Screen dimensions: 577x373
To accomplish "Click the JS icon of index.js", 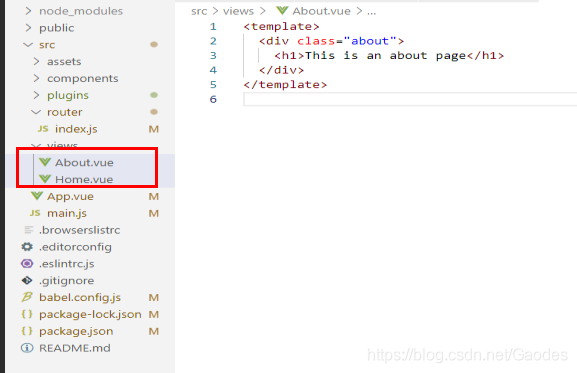I will coord(43,129).
